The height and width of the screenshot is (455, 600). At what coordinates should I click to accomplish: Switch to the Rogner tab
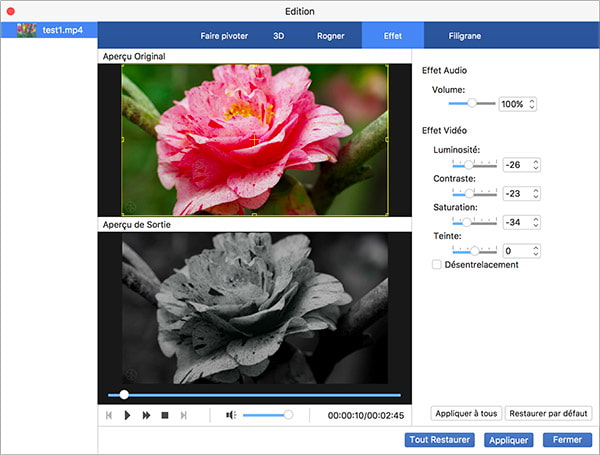(x=331, y=36)
